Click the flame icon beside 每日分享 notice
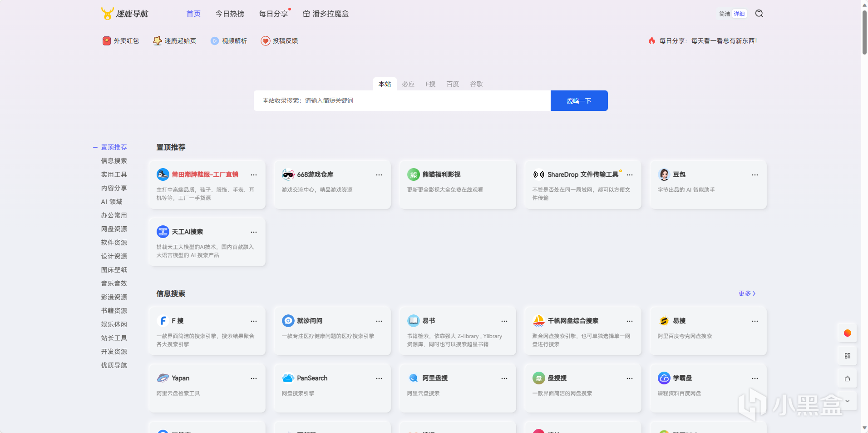This screenshot has height=433, width=868. [652, 41]
